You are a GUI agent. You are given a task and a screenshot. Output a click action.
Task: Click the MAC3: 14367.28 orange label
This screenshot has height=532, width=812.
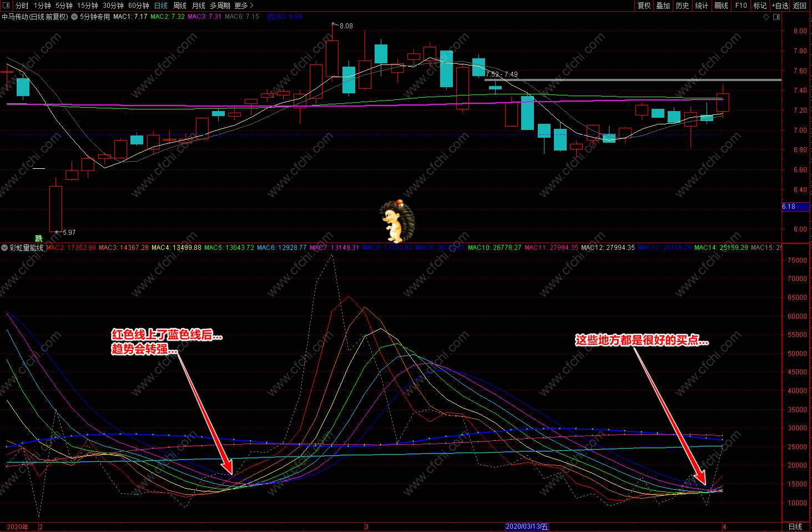[124, 248]
